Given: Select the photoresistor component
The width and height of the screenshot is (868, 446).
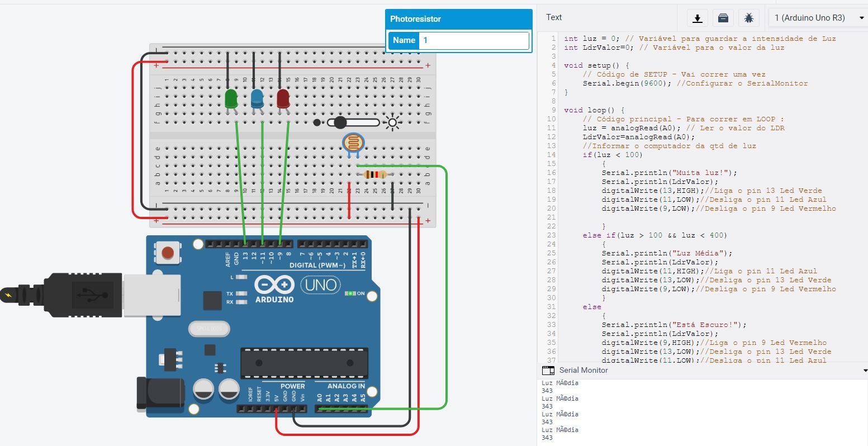Looking at the screenshot, I should coord(353,143).
